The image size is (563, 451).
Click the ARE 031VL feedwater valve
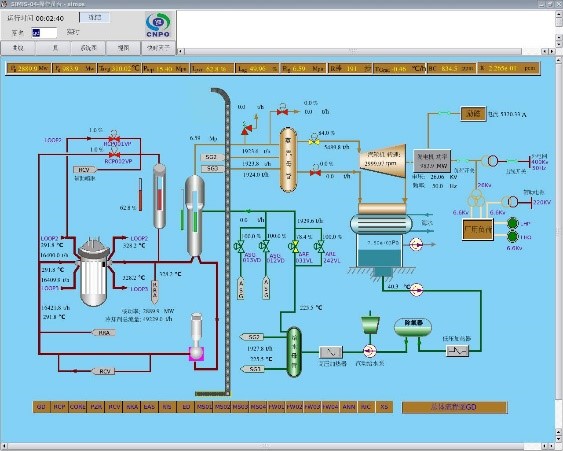294,246
